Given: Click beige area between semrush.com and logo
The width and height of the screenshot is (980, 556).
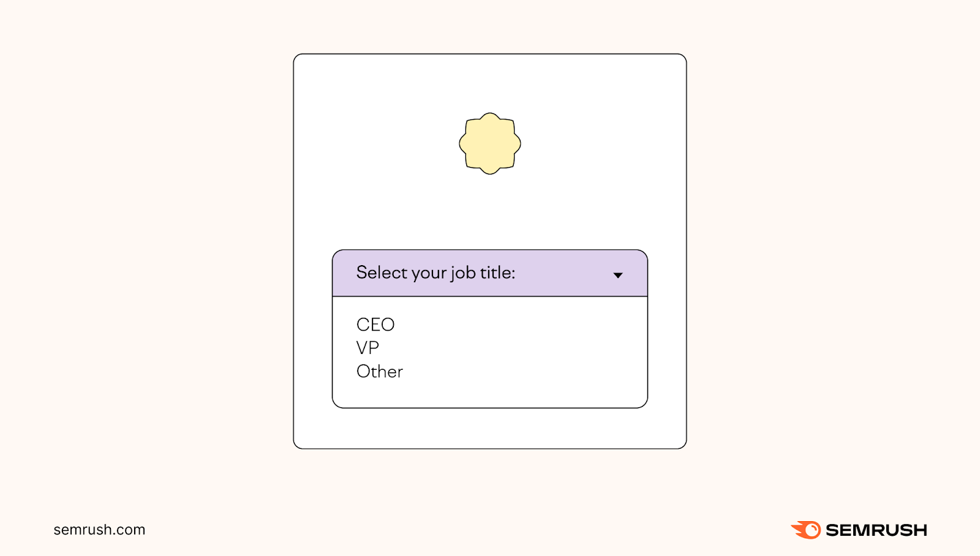Looking at the screenshot, I should pos(466,530).
